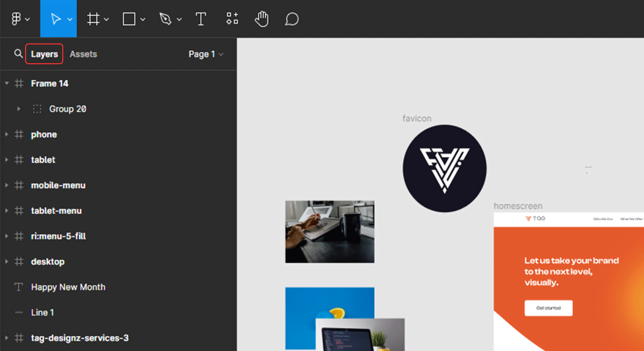Collapse the Frame 14 layer
This screenshot has width=644, height=351.
(7, 84)
